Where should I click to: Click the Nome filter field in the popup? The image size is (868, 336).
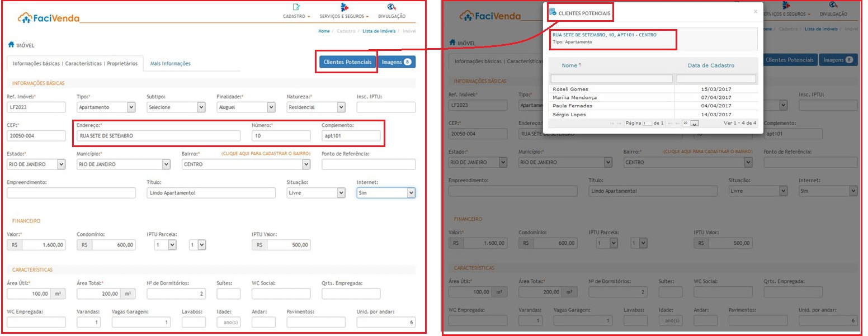click(611, 79)
